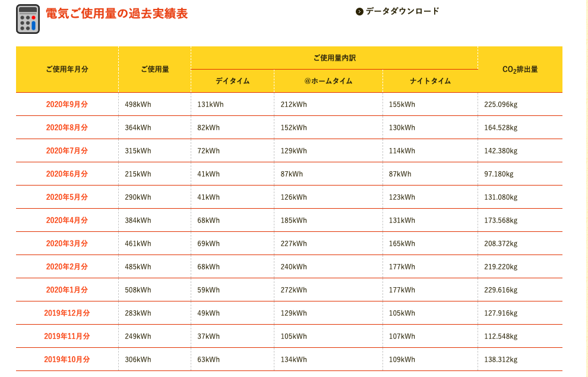The width and height of the screenshot is (588, 377).
Task: Open the 2019年12月分 month link
Action: click(x=67, y=313)
